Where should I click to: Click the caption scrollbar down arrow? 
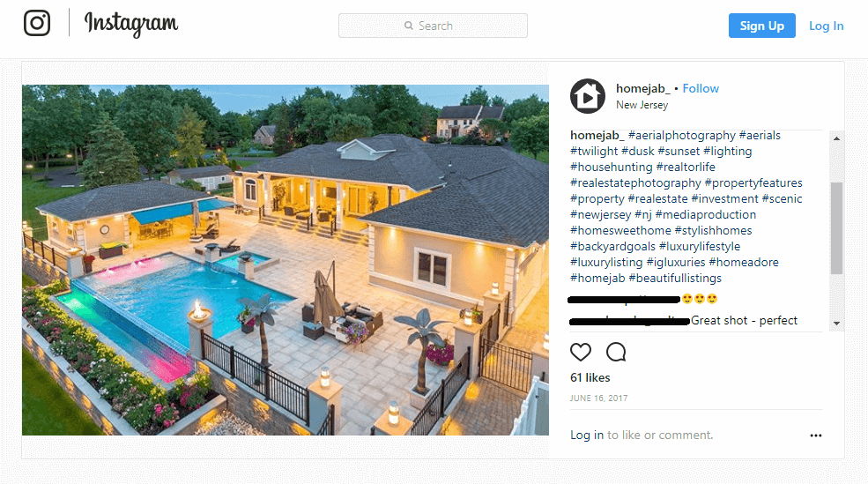pos(836,324)
